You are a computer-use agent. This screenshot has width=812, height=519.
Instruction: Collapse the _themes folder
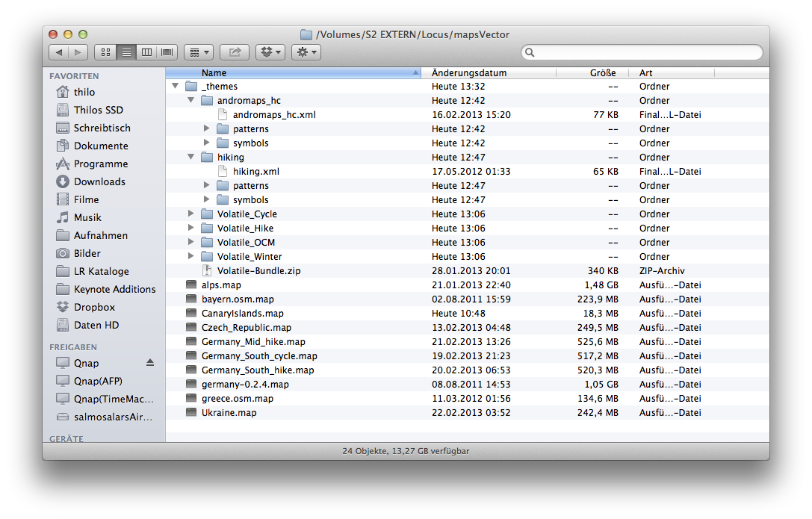click(175, 86)
